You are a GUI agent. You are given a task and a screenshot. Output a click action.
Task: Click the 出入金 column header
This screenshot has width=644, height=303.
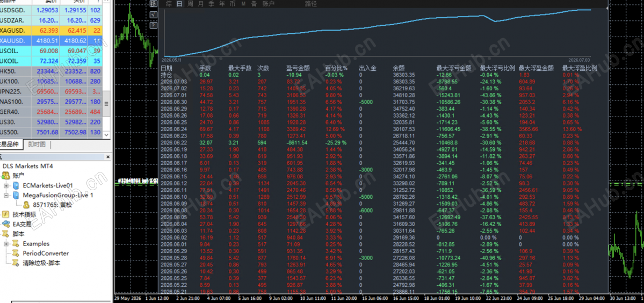367,68
